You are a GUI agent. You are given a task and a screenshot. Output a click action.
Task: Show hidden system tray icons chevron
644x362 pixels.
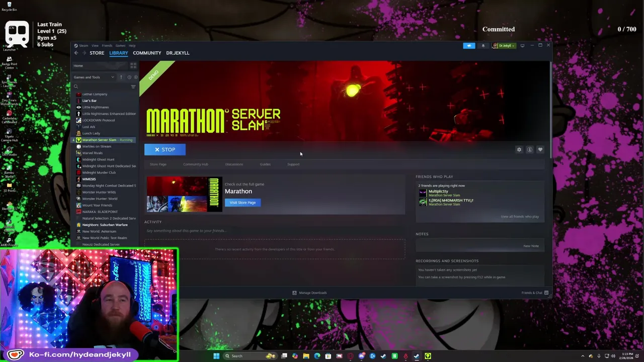(583, 356)
